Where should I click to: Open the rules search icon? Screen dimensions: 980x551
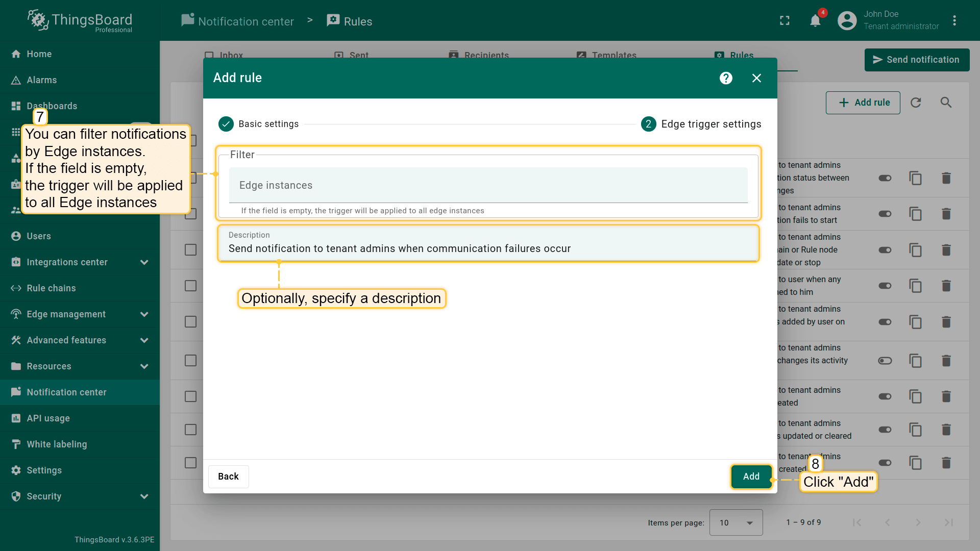point(946,103)
